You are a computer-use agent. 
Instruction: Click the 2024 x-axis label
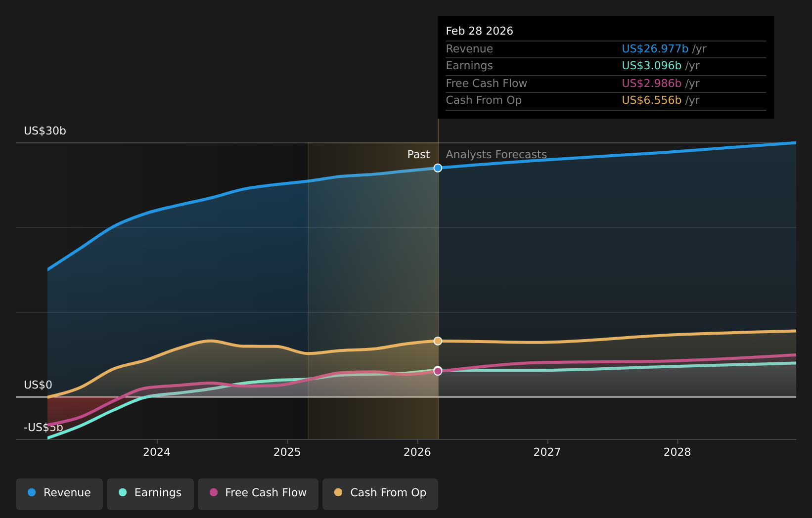pyautogui.click(x=157, y=452)
